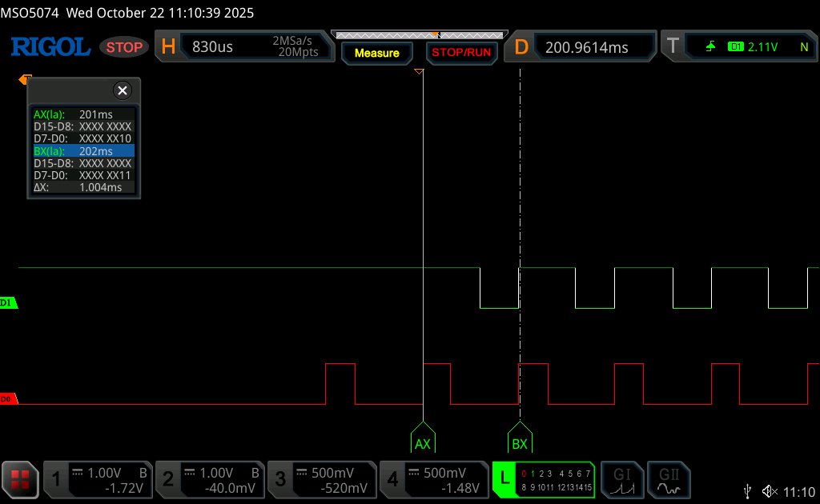Select the D0 channel label marker

point(8,398)
